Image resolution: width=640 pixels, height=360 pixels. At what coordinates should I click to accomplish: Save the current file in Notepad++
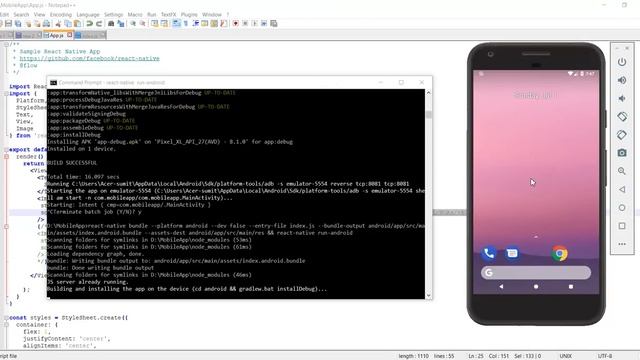coord(8,24)
